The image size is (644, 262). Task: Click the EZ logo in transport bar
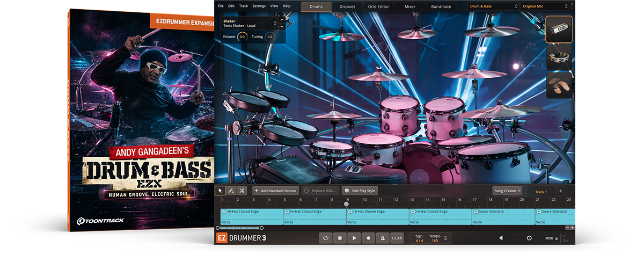pyautogui.click(x=221, y=238)
